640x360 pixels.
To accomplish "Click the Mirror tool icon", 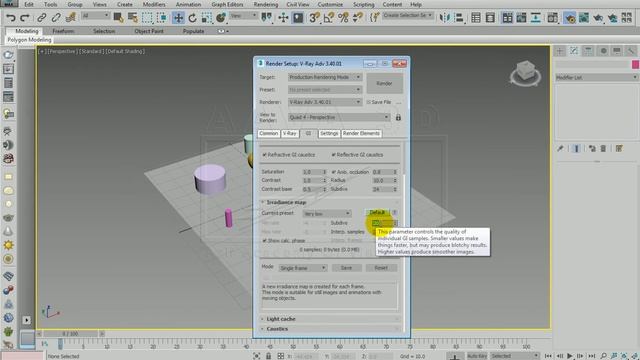I will 444,18.
